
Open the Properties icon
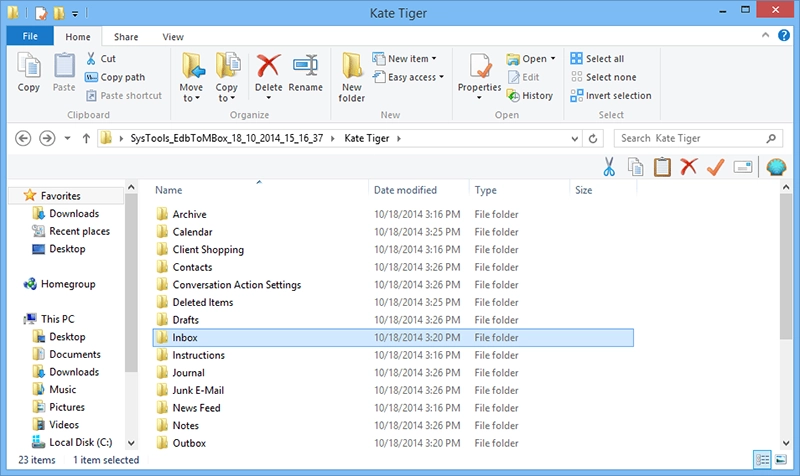coord(480,66)
